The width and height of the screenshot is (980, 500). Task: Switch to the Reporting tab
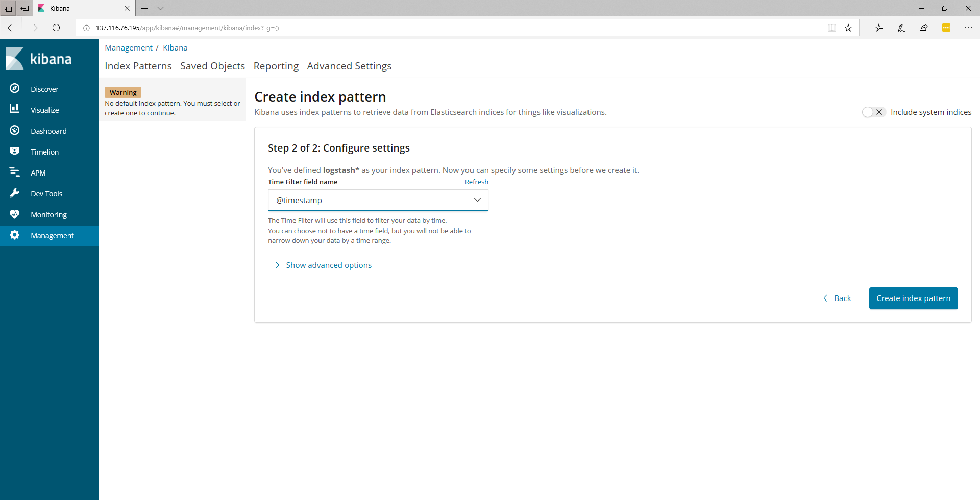pyautogui.click(x=276, y=66)
